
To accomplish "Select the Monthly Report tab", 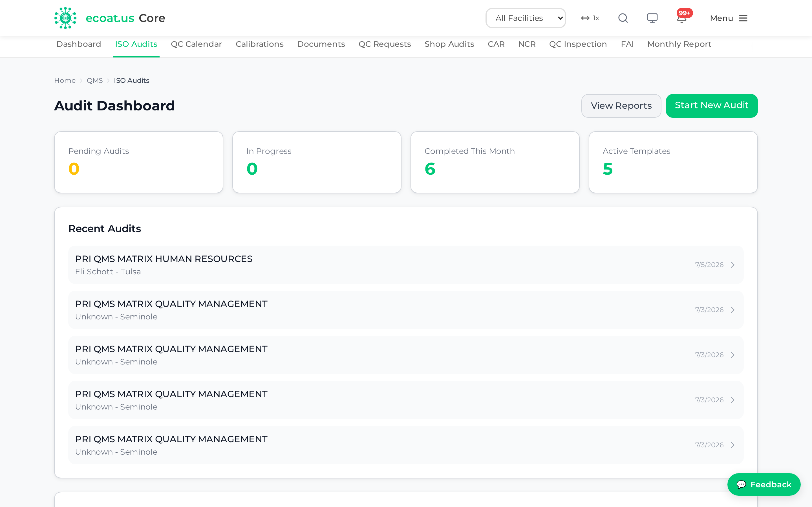I will click(679, 44).
